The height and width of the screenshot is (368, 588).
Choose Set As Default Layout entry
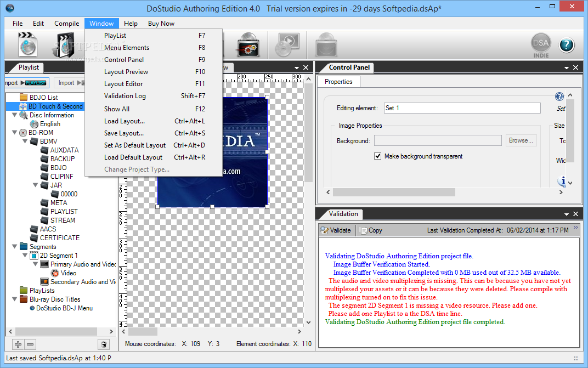point(154,145)
